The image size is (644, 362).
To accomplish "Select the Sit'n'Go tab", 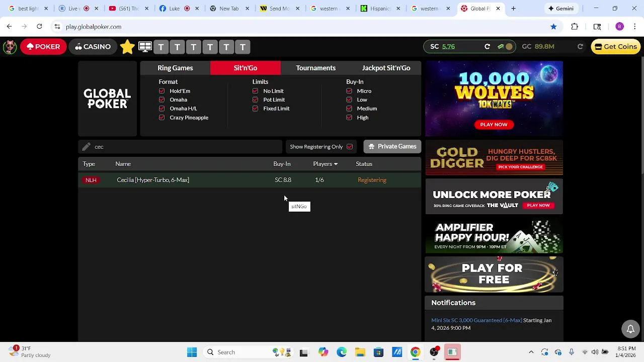I will pos(246,68).
